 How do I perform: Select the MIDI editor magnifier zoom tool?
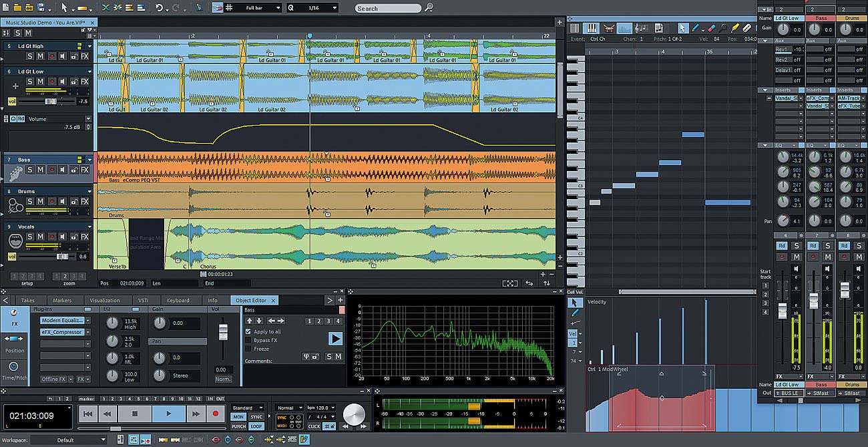724,28
